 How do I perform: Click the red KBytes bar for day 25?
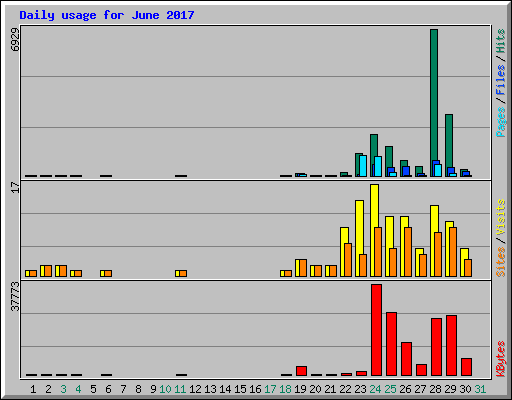391,344
